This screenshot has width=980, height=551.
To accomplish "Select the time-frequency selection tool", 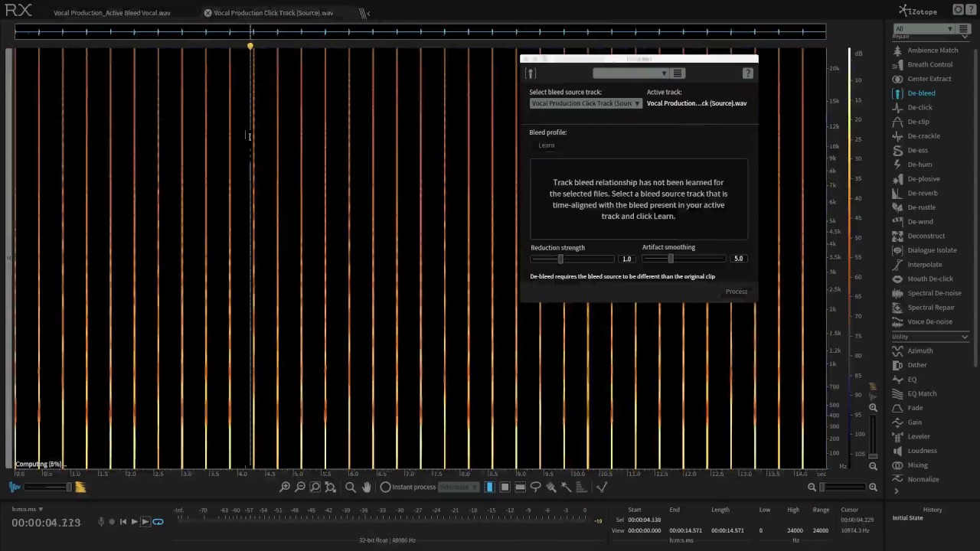I will [x=505, y=487].
